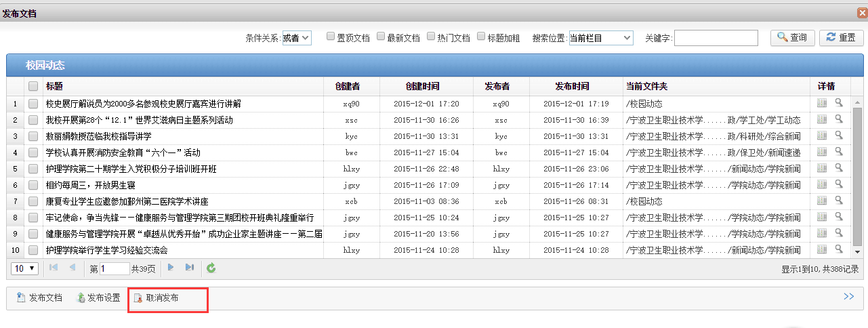Expand the 搜索位置 当前栏目 dropdown
868x328 pixels.
[x=600, y=38]
